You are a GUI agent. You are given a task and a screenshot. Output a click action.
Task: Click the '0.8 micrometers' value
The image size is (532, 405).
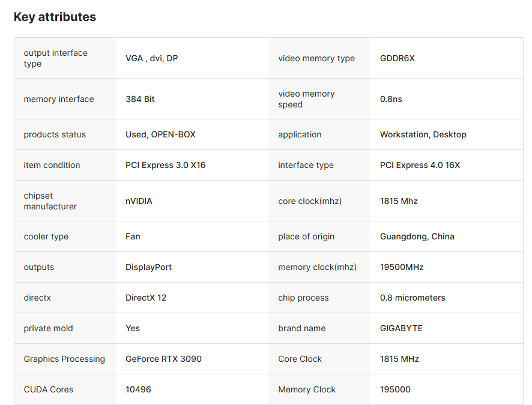click(x=413, y=298)
